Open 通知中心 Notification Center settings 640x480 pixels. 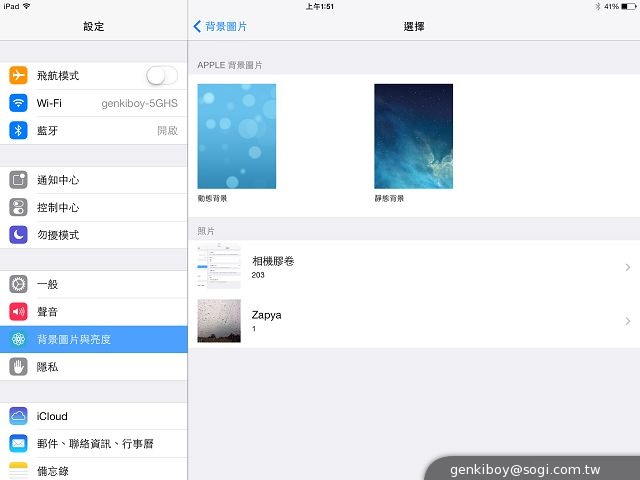93,180
